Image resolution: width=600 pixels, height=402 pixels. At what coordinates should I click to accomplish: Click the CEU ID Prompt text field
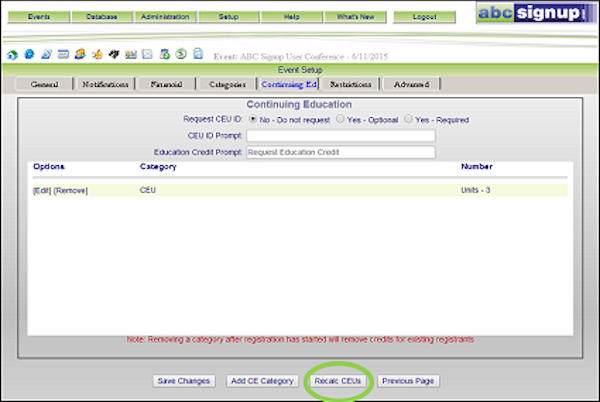(340, 136)
